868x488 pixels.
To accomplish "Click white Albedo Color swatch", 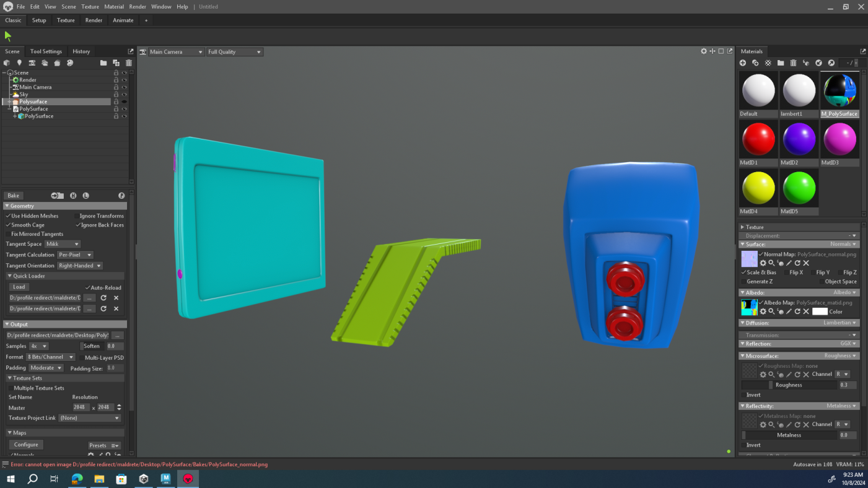I will tap(820, 312).
